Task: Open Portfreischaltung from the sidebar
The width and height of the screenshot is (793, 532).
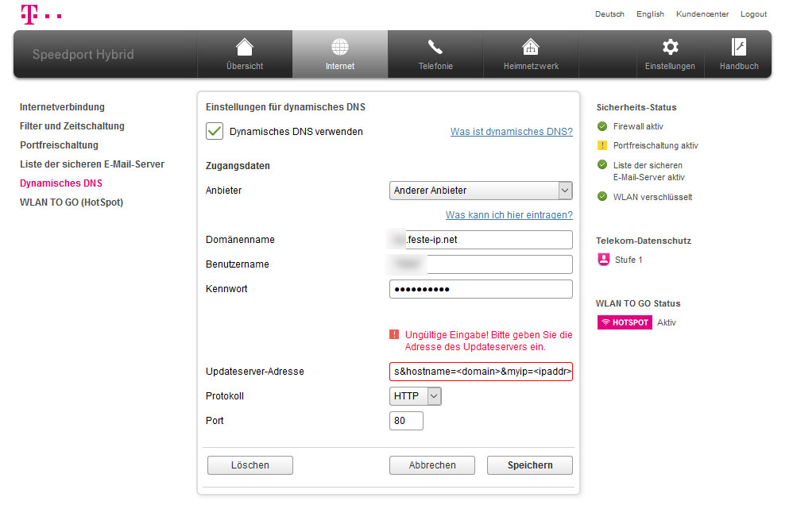Action: 60,145
